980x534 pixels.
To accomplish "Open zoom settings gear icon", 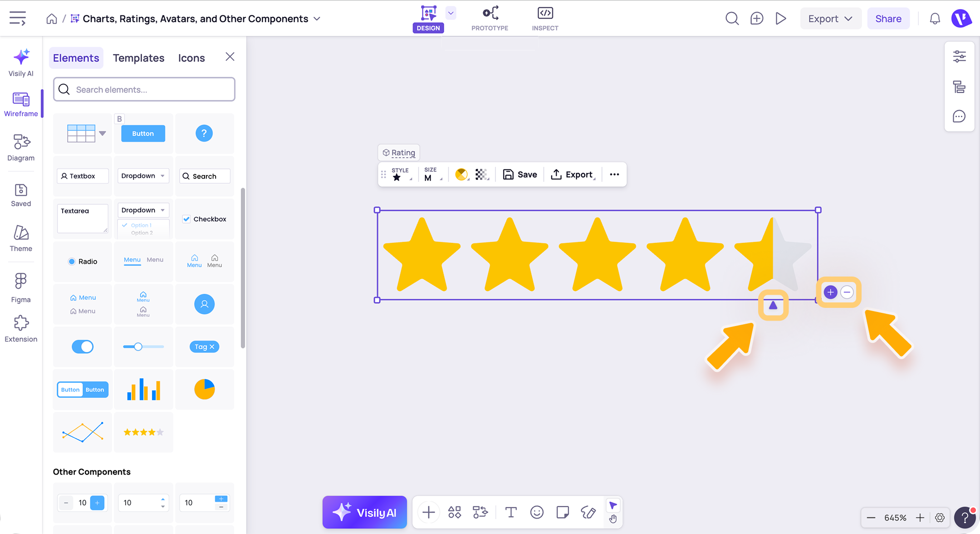I will coord(940,518).
